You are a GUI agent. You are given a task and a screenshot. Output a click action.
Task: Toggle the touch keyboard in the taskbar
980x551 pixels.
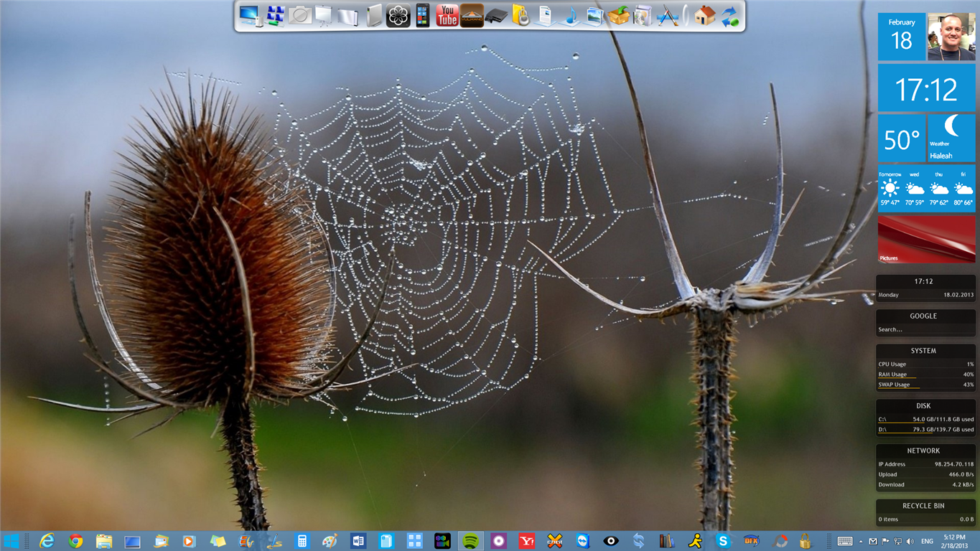pyautogui.click(x=845, y=541)
